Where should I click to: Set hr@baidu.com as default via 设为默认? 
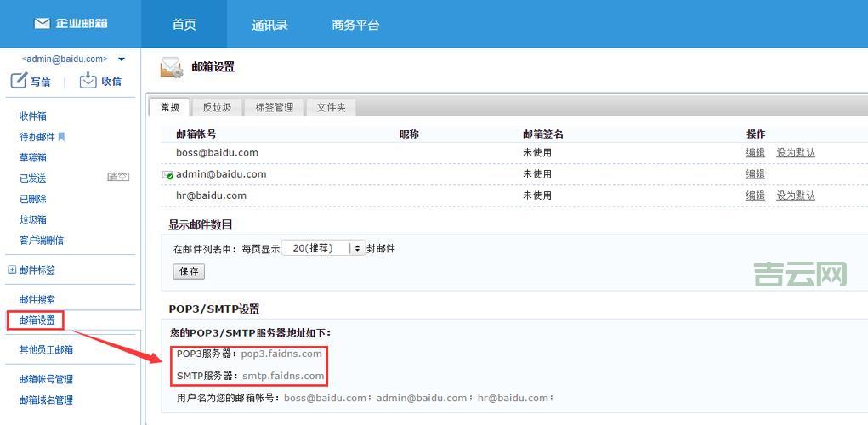point(796,195)
